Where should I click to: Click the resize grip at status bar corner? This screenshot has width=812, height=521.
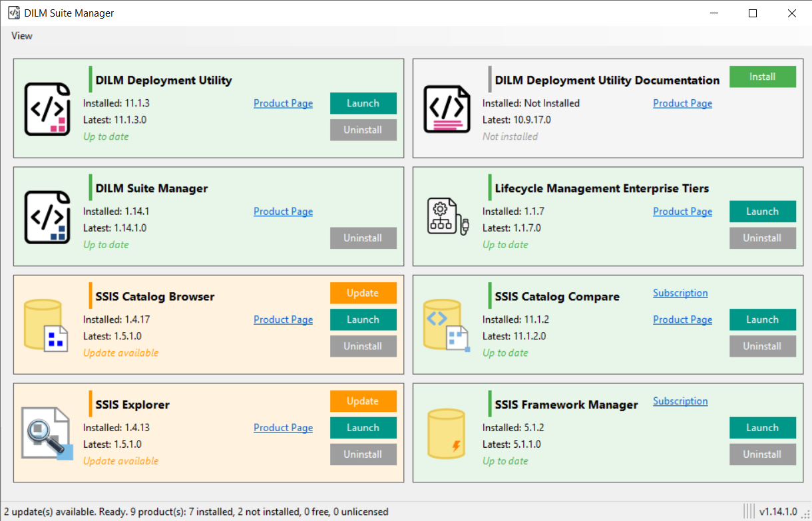[x=805, y=514]
